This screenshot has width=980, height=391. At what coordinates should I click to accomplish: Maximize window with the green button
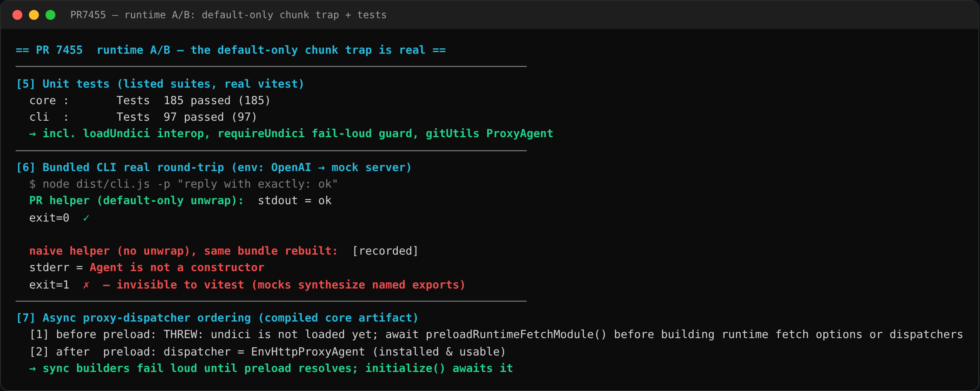[50, 15]
